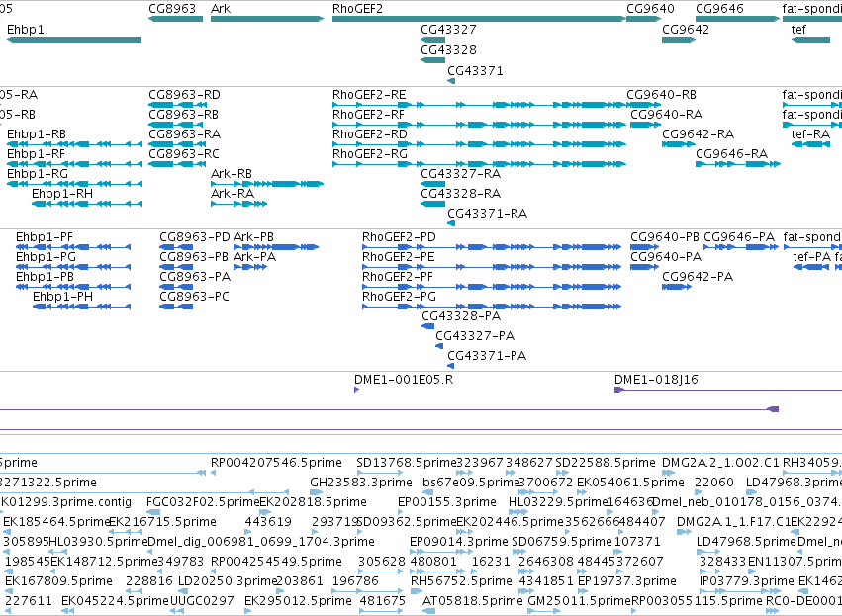842x616 pixels.
Task: Select the RhoGEF2-PG protein feature
Action: pyautogui.click(x=492, y=307)
